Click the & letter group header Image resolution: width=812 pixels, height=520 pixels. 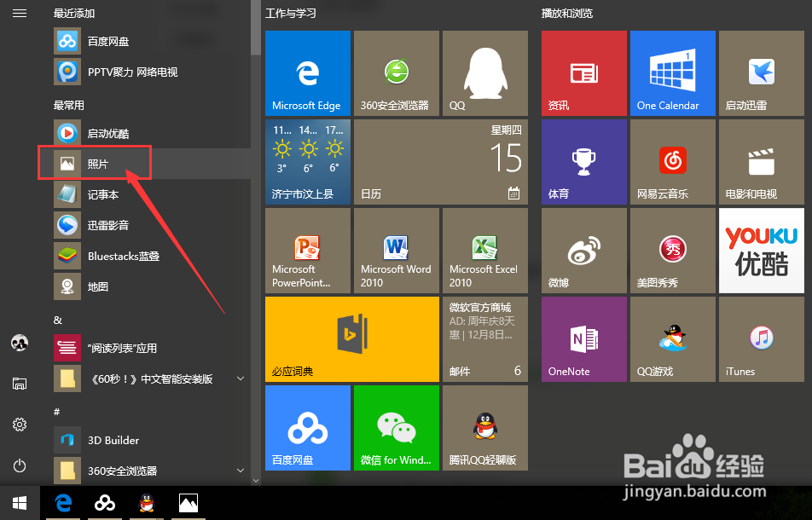click(x=58, y=321)
